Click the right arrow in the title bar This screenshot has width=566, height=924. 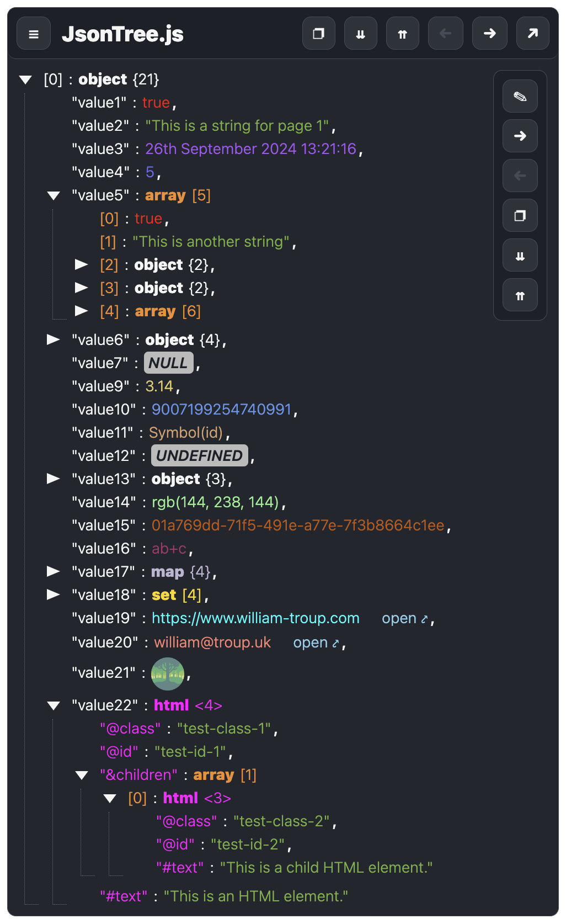coord(489,34)
